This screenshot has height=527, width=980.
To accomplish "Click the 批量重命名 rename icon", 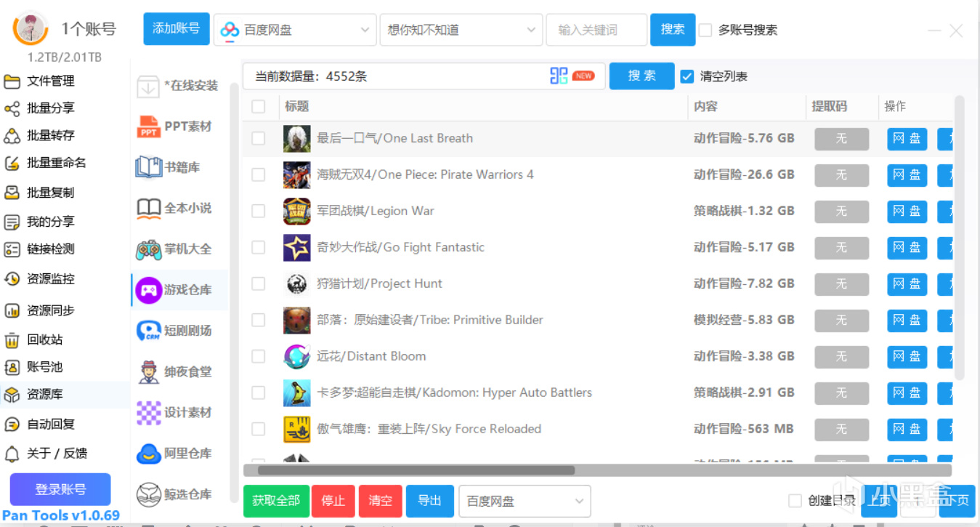I will point(12,163).
